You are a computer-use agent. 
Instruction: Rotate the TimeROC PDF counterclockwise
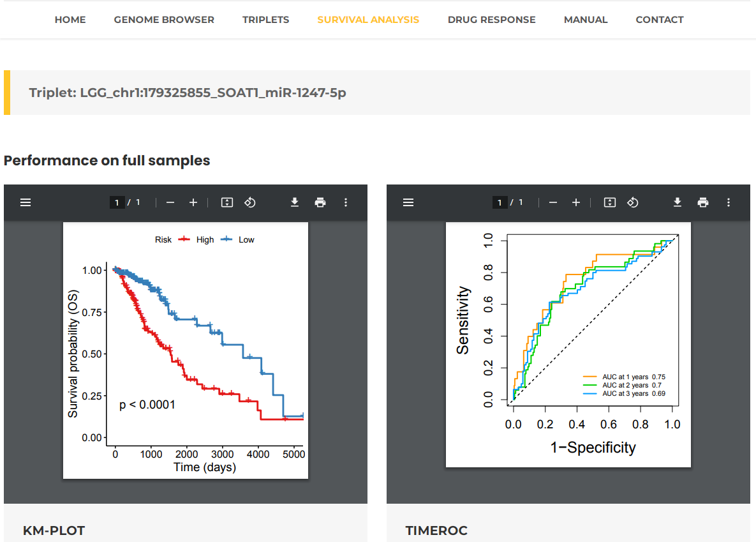[633, 203]
